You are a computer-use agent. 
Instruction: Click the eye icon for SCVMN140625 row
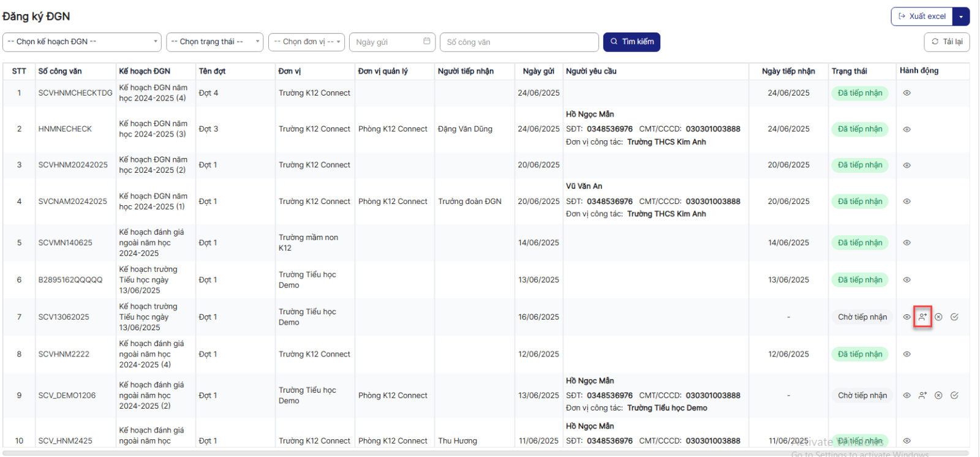click(907, 243)
